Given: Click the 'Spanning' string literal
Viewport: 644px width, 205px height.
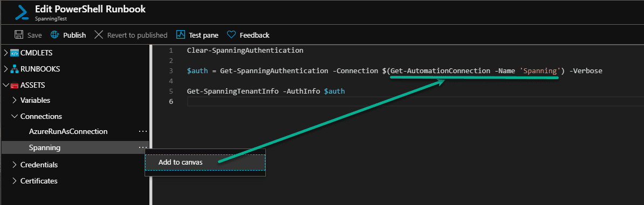Looking at the screenshot, I should click(540, 71).
